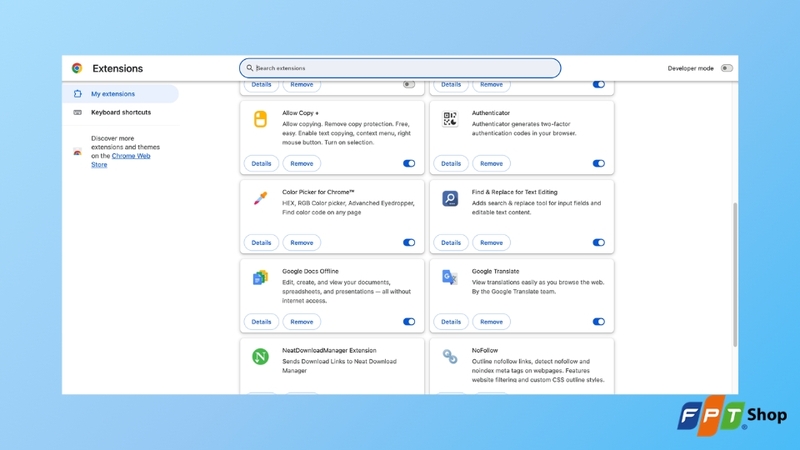The width and height of the screenshot is (800, 450).
Task: Click the Find & Replace extension icon
Action: [x=450, y=198]
